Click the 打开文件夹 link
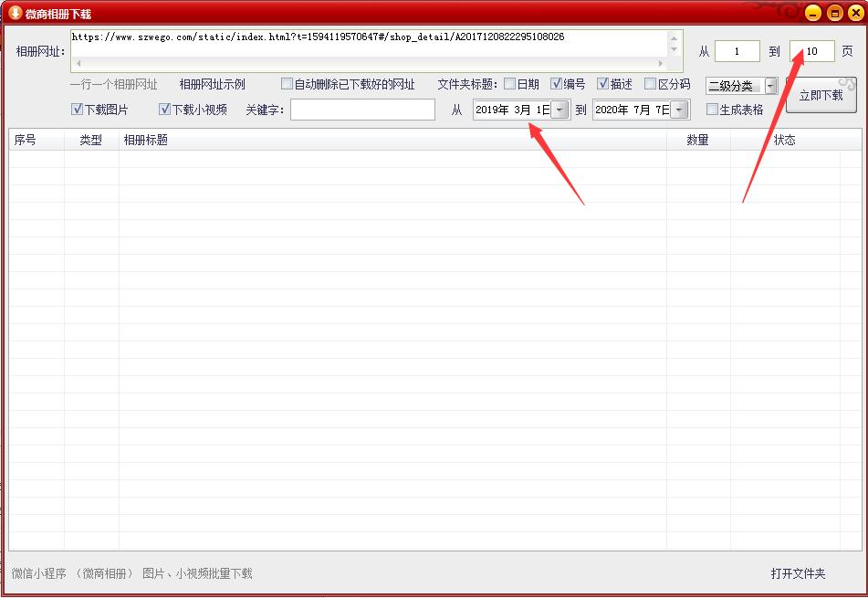868x598 pixels. click(x=798, y=573)
